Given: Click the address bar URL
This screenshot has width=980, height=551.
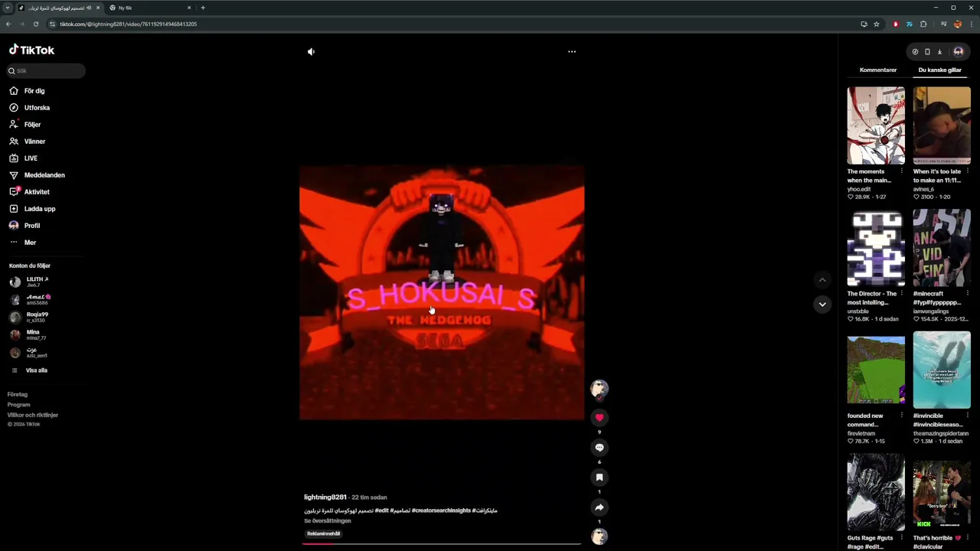Looking at the screenshot, I should tap(128, 24).
